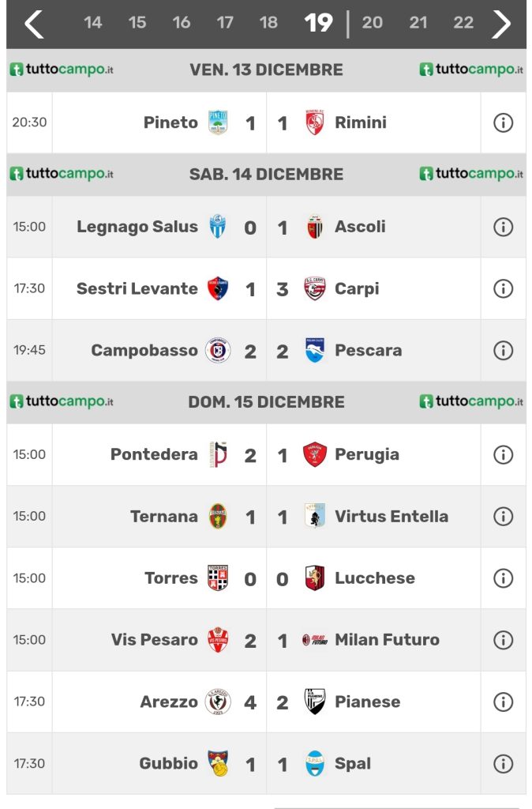Click the Carpi club crest
This screenshot has width=532, height=809.
click(x=315, y=289)
